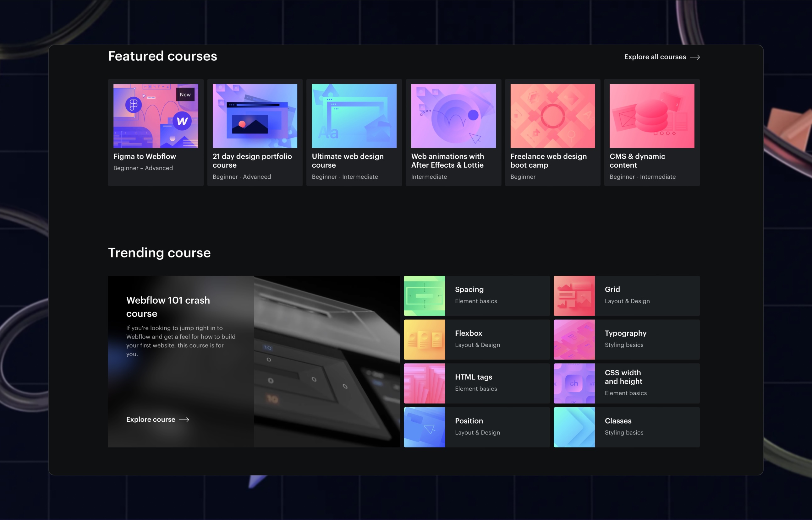Open the Figma to Webflow course thumbnail
Screen dimensions: 812x520
[x=156, y=116]
